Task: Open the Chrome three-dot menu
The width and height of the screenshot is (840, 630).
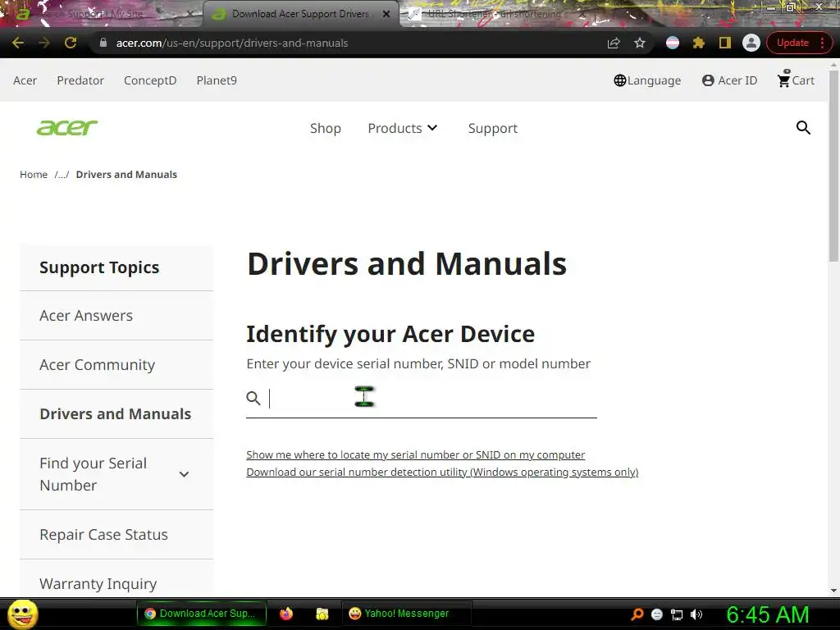Action: click(x=822, y=43)
